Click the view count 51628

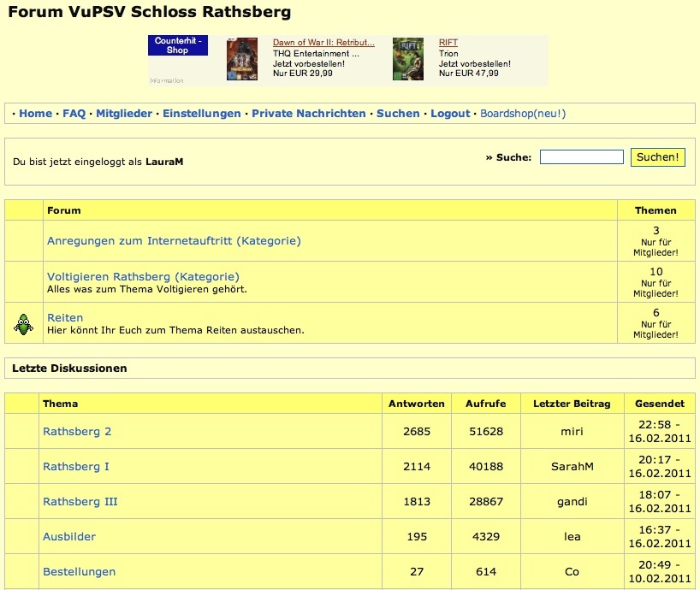pos(486,431)
